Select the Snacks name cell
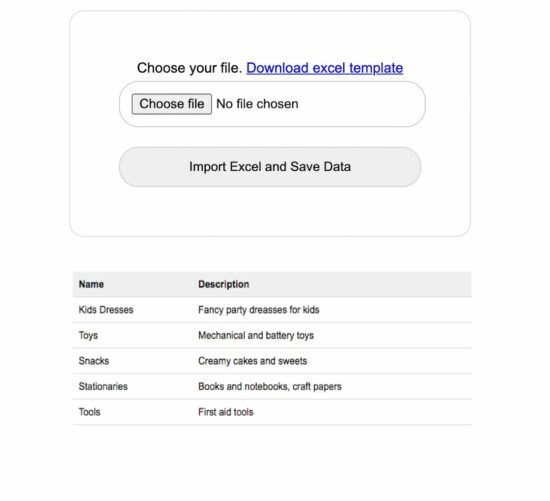The image size is (550, 501). tap(94, 361)
